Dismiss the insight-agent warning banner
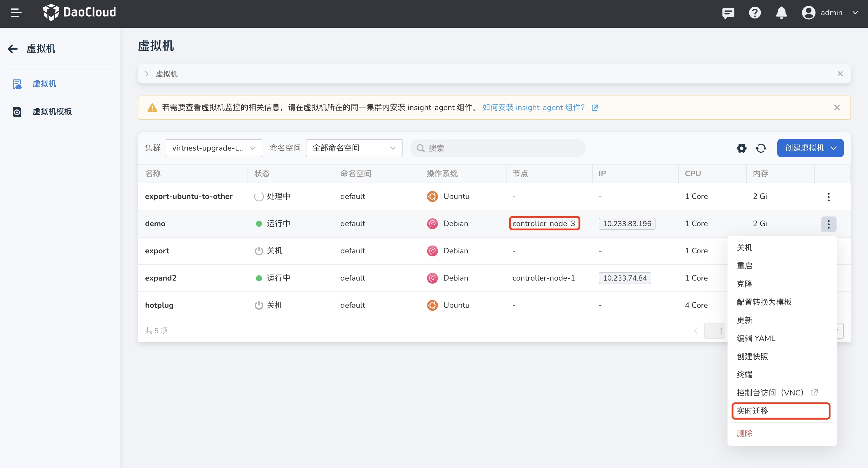The image size is (868, 468). tap(837, 108)
